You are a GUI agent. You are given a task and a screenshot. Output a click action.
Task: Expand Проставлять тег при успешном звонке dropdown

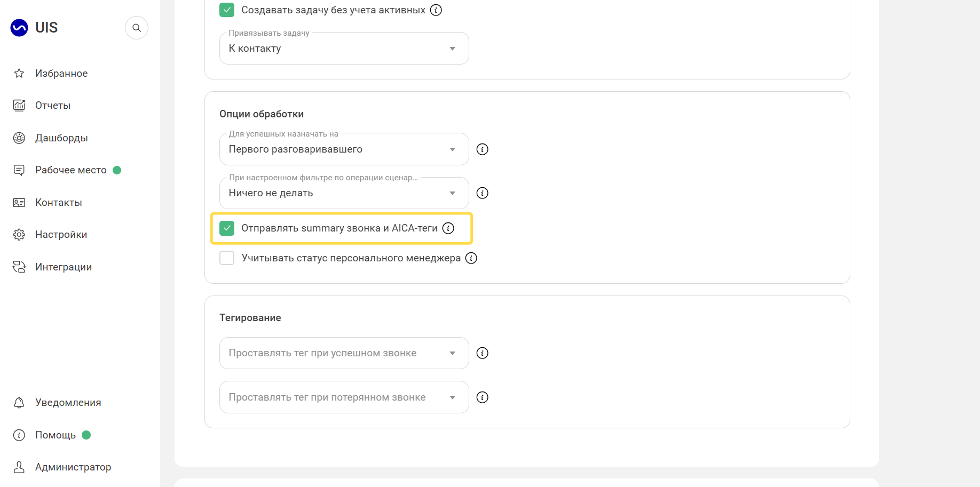pyautogui.click(x=344, y=353)
